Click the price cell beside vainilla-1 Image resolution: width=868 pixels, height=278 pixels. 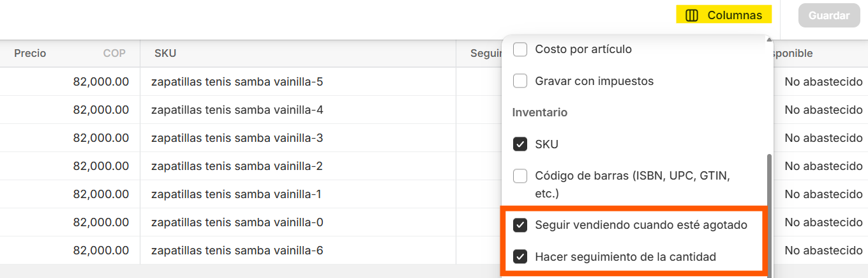70,194
